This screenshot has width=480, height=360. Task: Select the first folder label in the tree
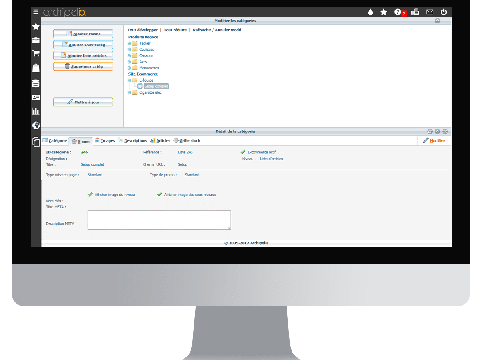click(x=145, y=43)
